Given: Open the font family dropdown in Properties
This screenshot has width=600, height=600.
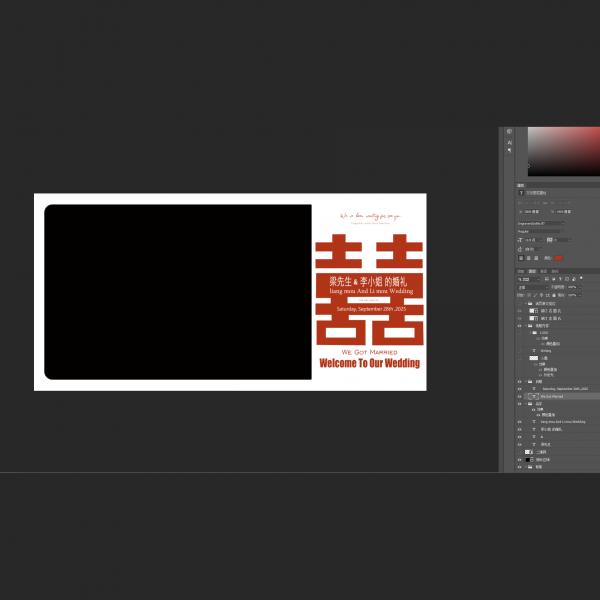Looking at the screenshot, I should click(x=540, y=223).
